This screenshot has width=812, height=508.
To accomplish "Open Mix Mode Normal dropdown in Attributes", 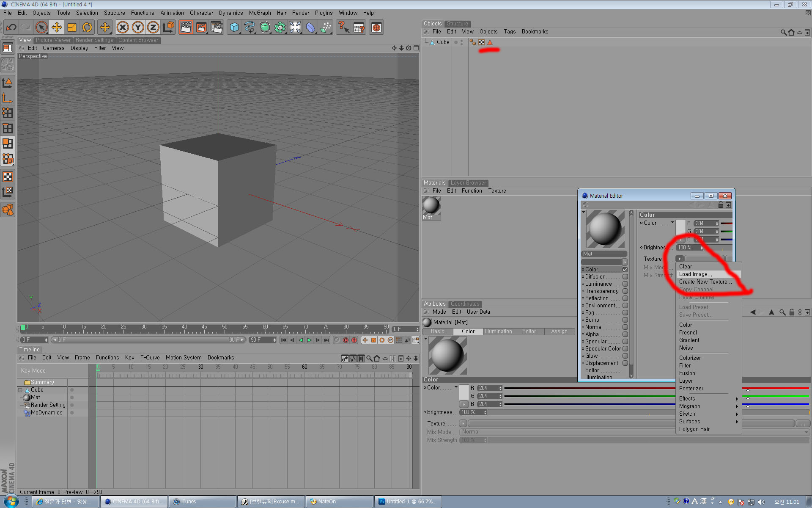I will [634, 432].
